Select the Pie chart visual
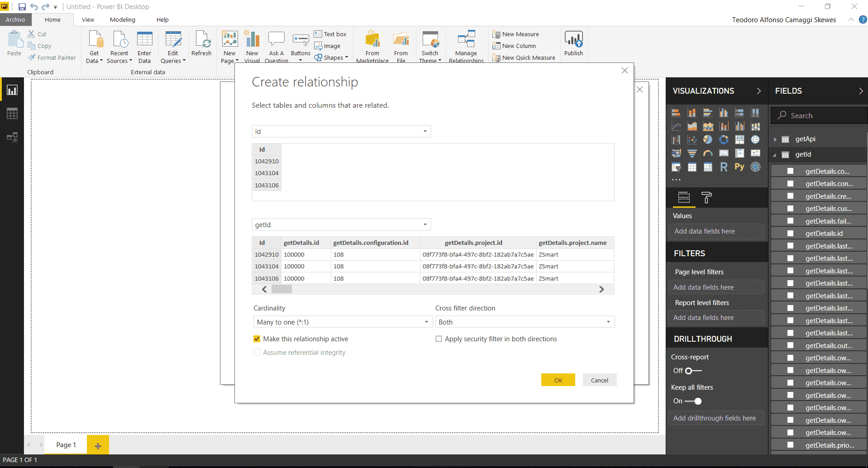The width and height of the screenshot is (868, 468). point(708,139)
